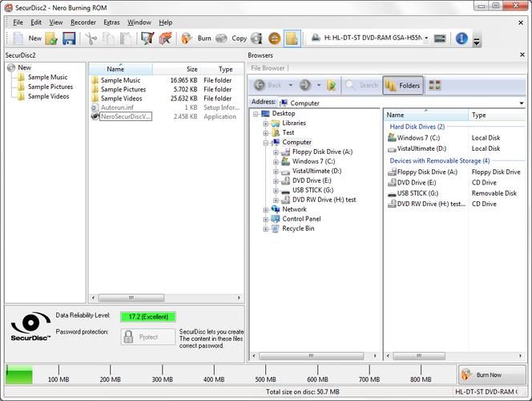Viewport: 532px width, 401px height.
Task: Open the recorder drive selection dropdown
Action: (426, 38)
